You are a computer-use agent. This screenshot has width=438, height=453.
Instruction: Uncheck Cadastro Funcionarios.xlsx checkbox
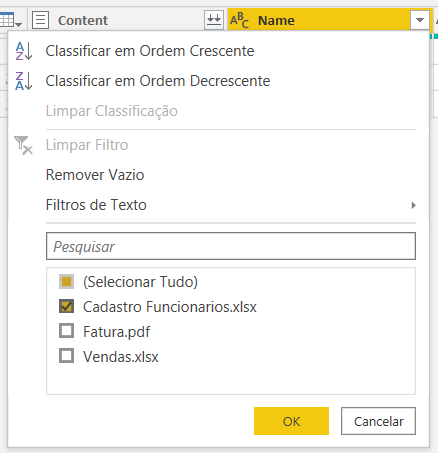coord(66,306)
